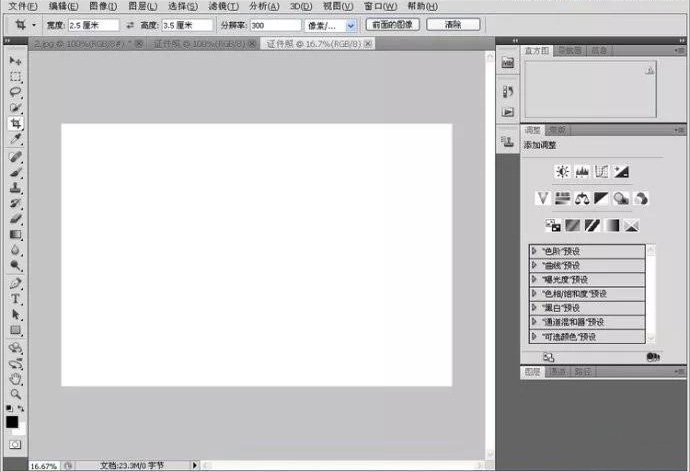The height and width of the screenshot is (472, 690).
Task: Add Brightness/Contrast adjustment
Action: pyautogui.click(x=562, y=172)
